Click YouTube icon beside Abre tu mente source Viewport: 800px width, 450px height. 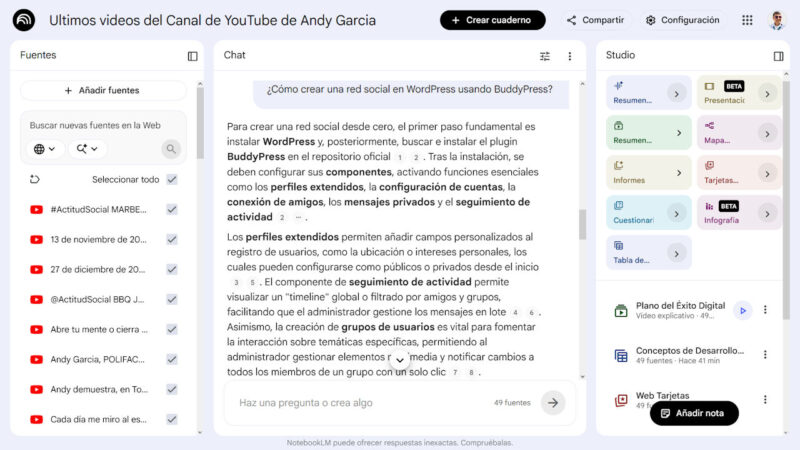(36, 330)
